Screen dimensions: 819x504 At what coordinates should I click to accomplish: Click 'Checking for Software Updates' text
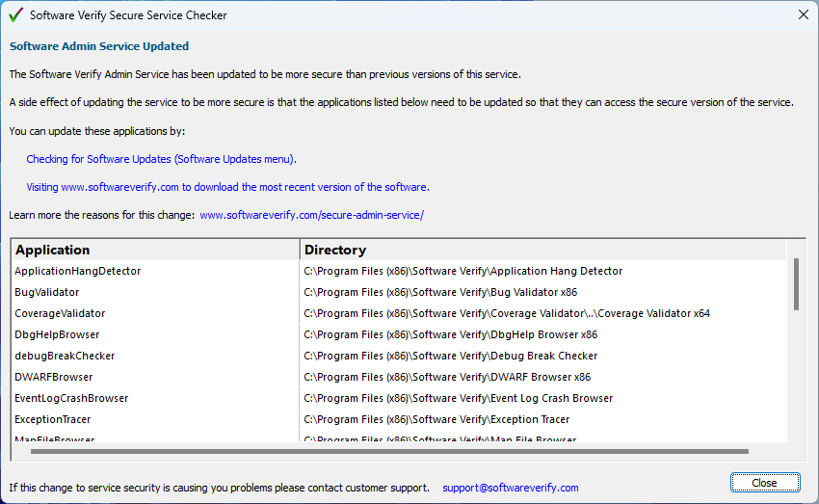[162, 159]
